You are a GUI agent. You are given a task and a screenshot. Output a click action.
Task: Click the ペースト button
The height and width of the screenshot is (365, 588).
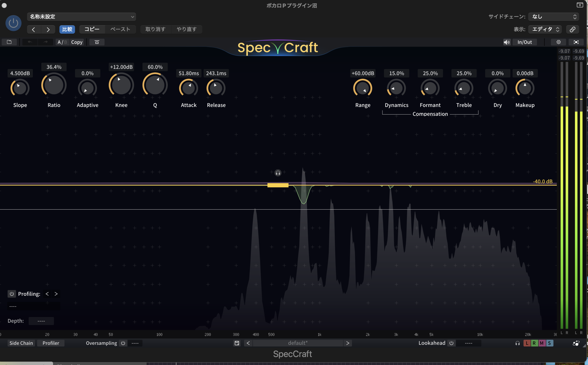pos(120,29)
